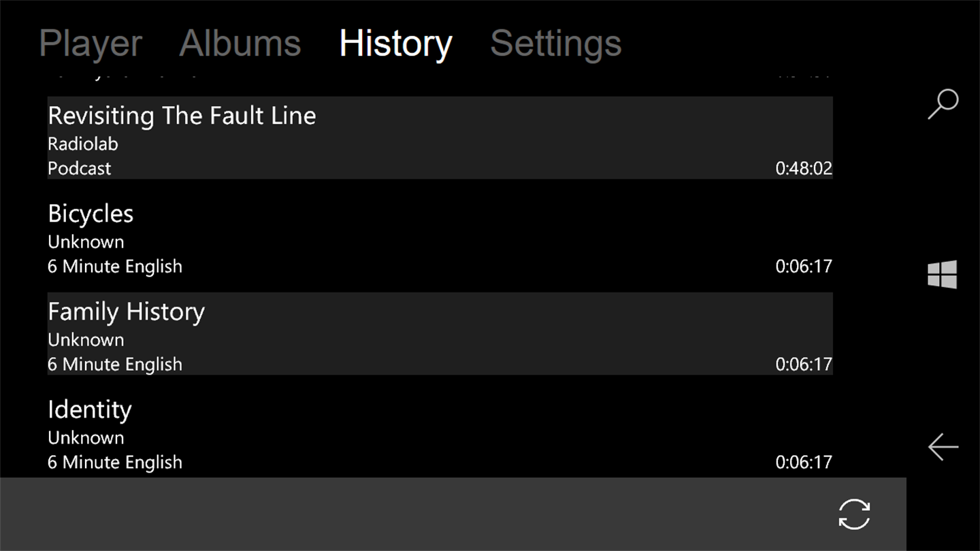
Task: Click the refresh sync icon
Action: [854, 514]
